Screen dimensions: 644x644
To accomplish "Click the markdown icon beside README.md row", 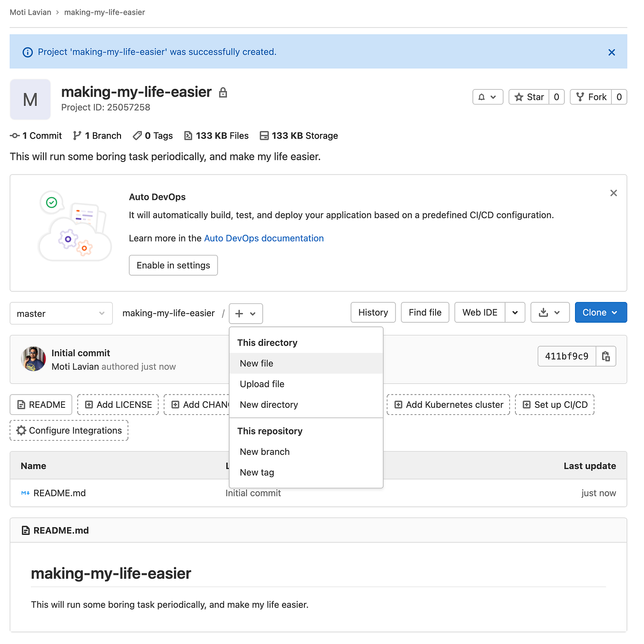I will point(25,493).
